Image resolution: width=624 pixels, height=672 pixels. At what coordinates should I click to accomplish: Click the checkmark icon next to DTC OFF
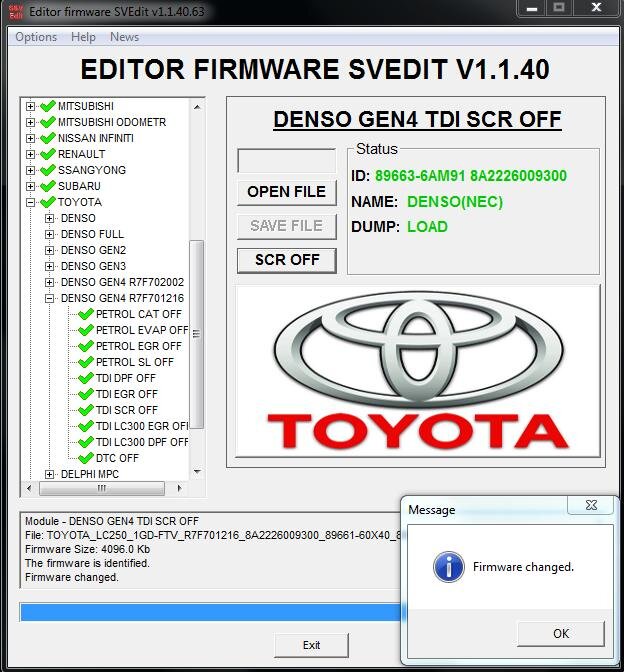tap(86, 458)
